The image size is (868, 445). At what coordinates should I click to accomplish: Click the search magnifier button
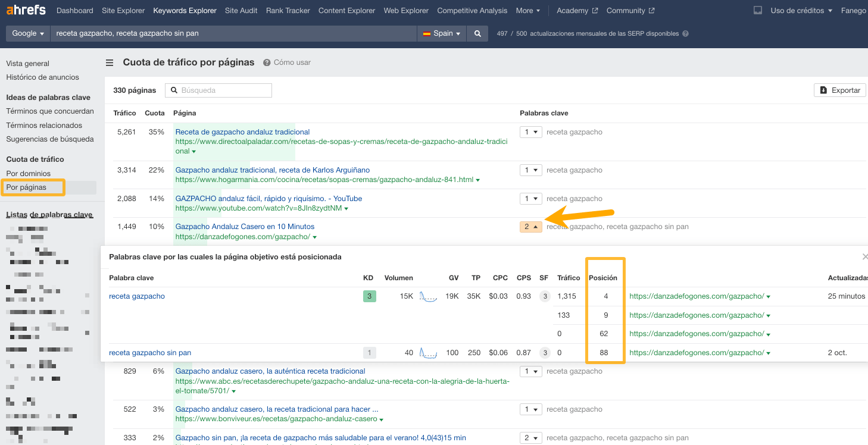477,34
